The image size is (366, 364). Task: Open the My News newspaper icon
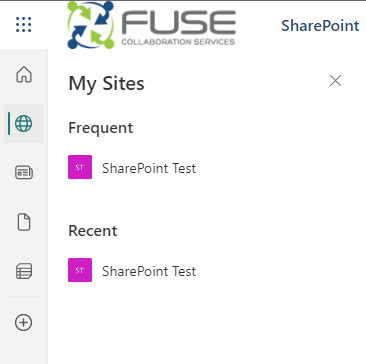coord(24,173)
